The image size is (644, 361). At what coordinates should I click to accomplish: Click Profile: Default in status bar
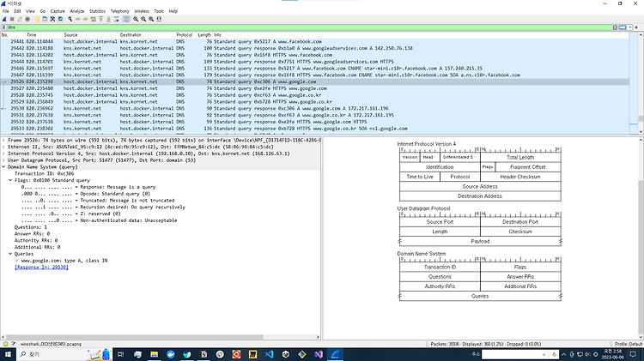click(628, 344)
